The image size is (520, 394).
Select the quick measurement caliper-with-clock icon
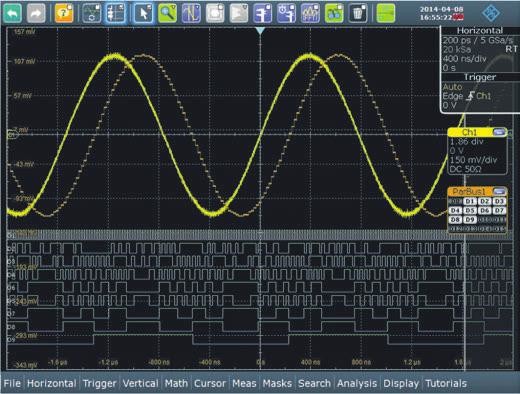pyautogui.click(x=286, y=13)
